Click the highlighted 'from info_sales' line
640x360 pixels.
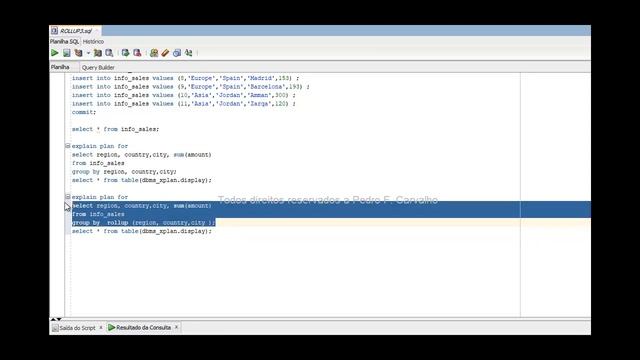pos(98,214)
